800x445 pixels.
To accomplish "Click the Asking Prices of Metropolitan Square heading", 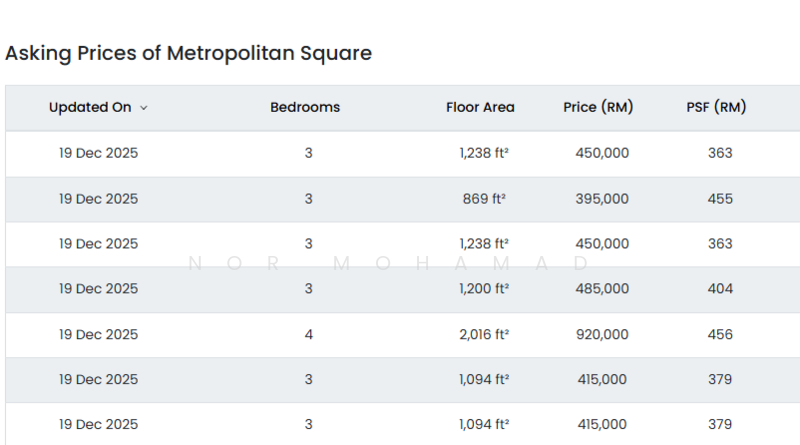I will coord(188,54).
